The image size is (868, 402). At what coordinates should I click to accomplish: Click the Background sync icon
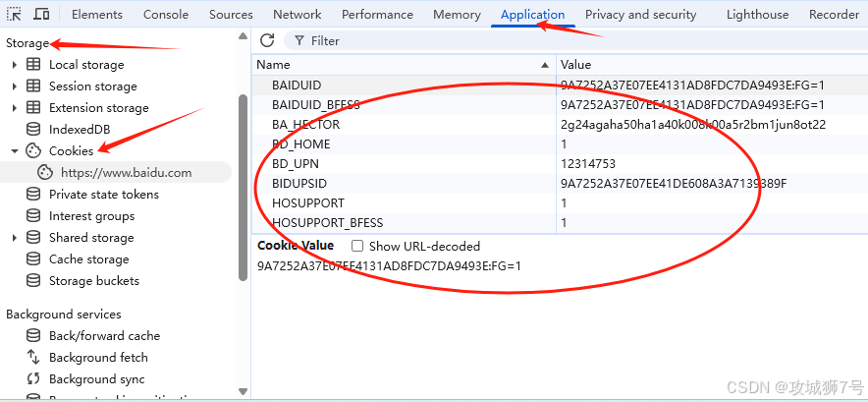[33, 378]
